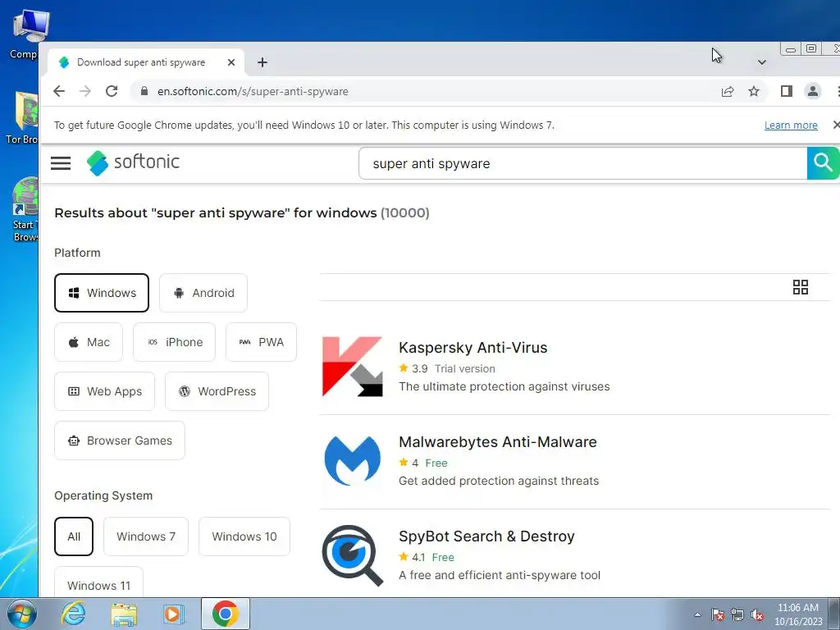Open the Start Tor Browser shortcut
The height and width of the screenshot is (630, 840).
(x=25, y=209)
